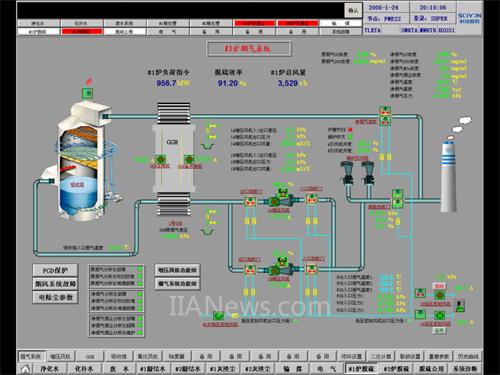Switch to the #1炉脱硫 bottom tab
500x375 pixels.
tap(361, 369)
